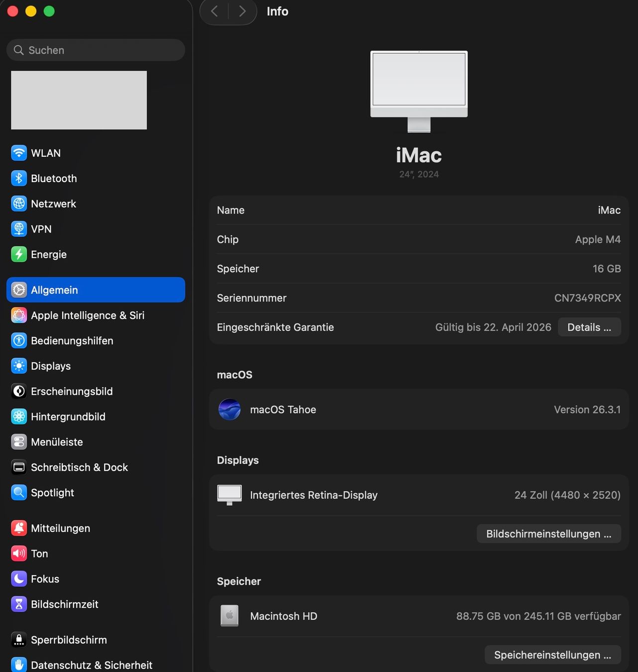
Task: Select the Erscheinungsbild icon
Action: coord(19,391)
